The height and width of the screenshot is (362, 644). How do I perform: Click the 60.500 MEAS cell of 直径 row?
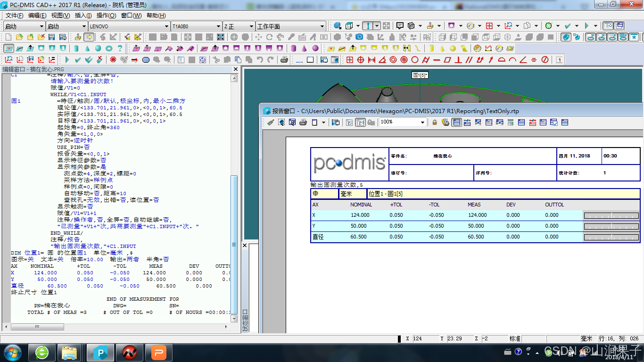pos(476,237)
